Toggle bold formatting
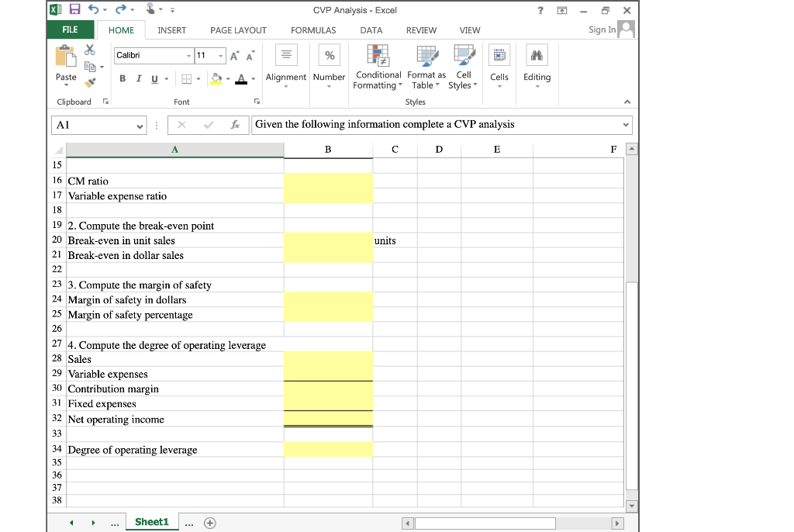The width and height of the screenshot is (794, 532). click(x=122, y=78)
